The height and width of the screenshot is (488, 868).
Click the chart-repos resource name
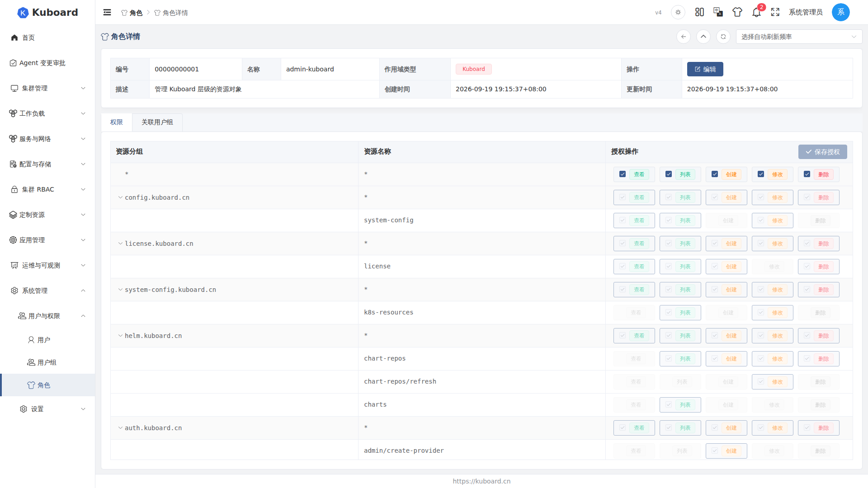coord(385,358)
